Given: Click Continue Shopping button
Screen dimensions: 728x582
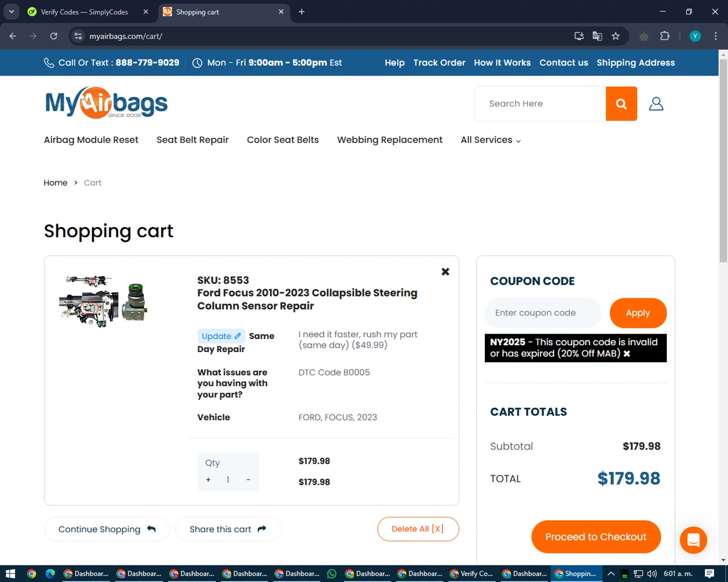Looking at the screenshot, I should click(x=107, y=529).
